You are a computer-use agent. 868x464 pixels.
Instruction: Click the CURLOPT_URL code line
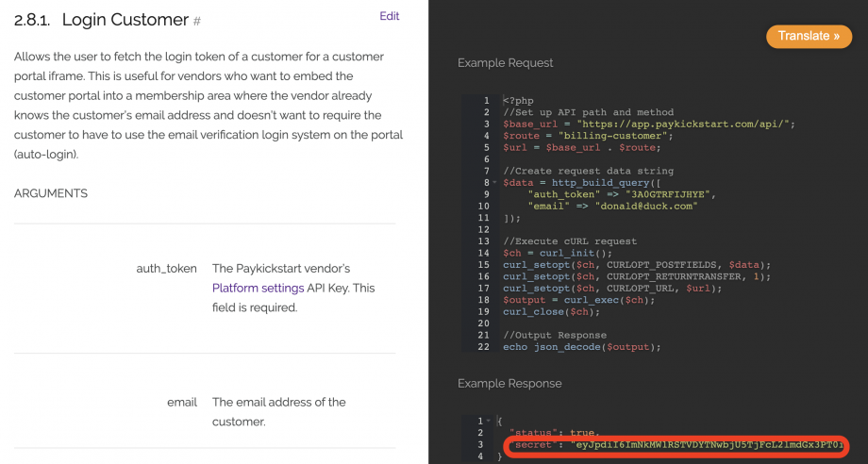(x=612, y=289)
